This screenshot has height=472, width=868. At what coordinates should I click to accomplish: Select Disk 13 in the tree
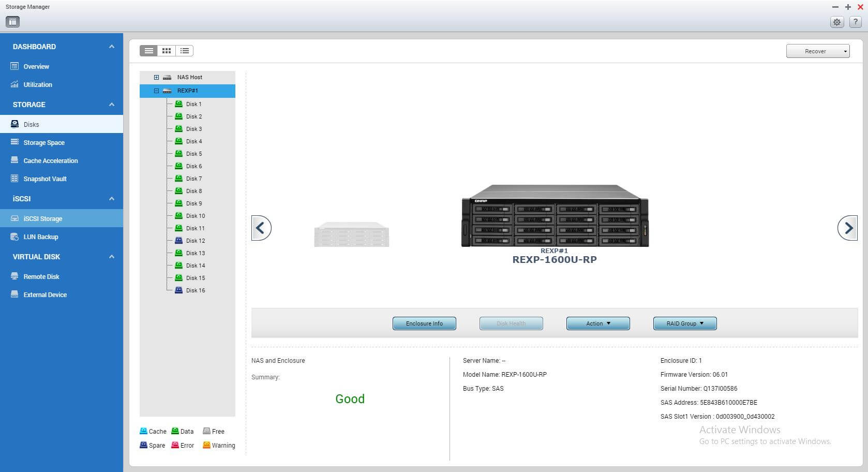pyautogui.click(x=196, y=253)
